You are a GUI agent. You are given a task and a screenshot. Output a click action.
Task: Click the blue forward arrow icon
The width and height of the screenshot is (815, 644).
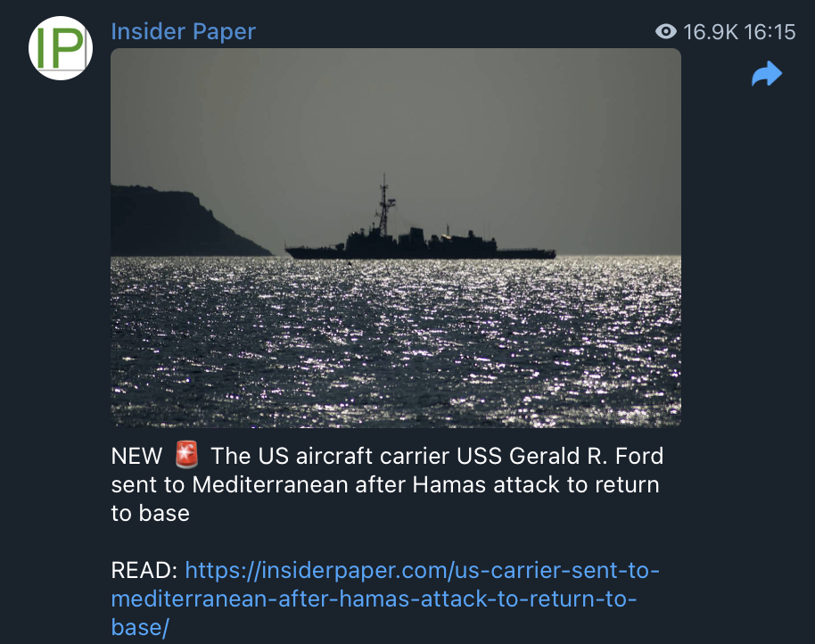click(x=767, y=73)
